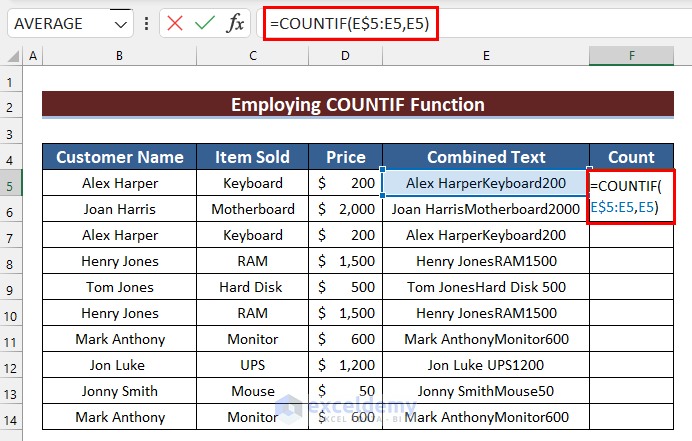
Task: Select column B header
Action: point(119,56)
